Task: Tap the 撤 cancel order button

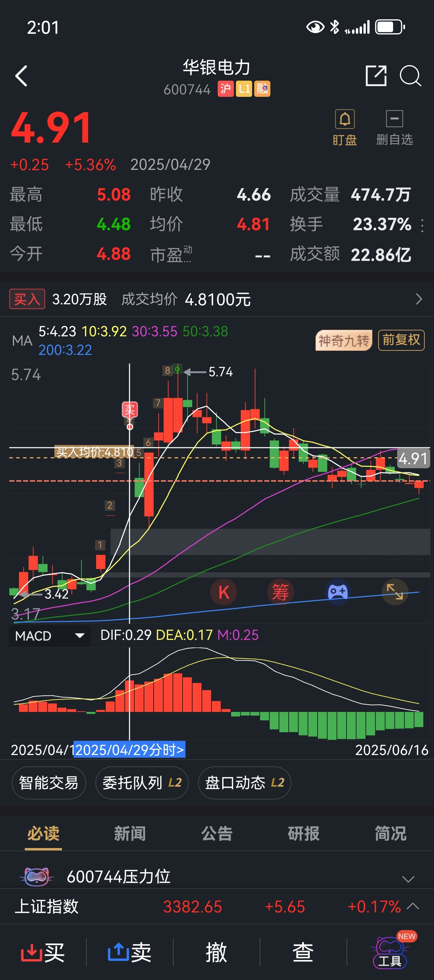Action: coord(216,952)
